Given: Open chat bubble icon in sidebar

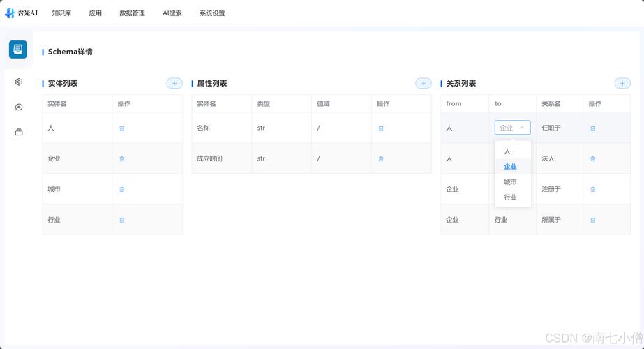Looking at the screenshot, I should (19, 107).
